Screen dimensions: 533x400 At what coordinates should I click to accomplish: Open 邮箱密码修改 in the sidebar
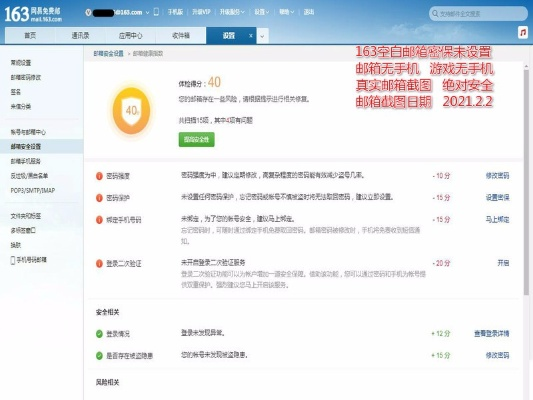(x=26, y=77)
